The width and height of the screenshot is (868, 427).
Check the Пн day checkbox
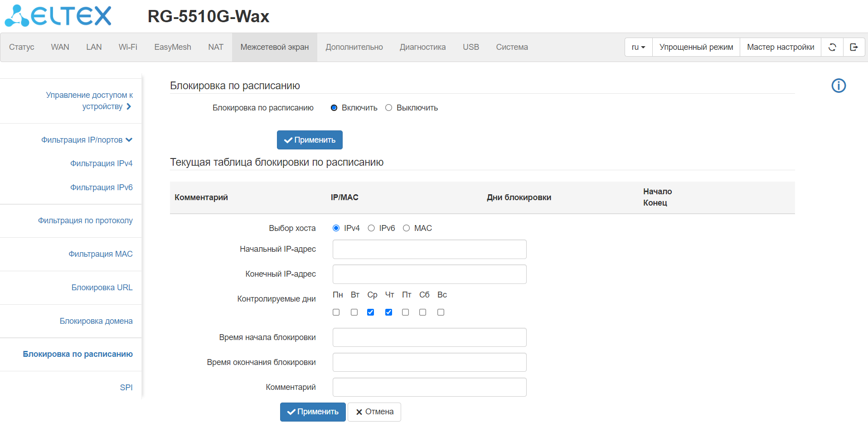click(x=336, y=312)
